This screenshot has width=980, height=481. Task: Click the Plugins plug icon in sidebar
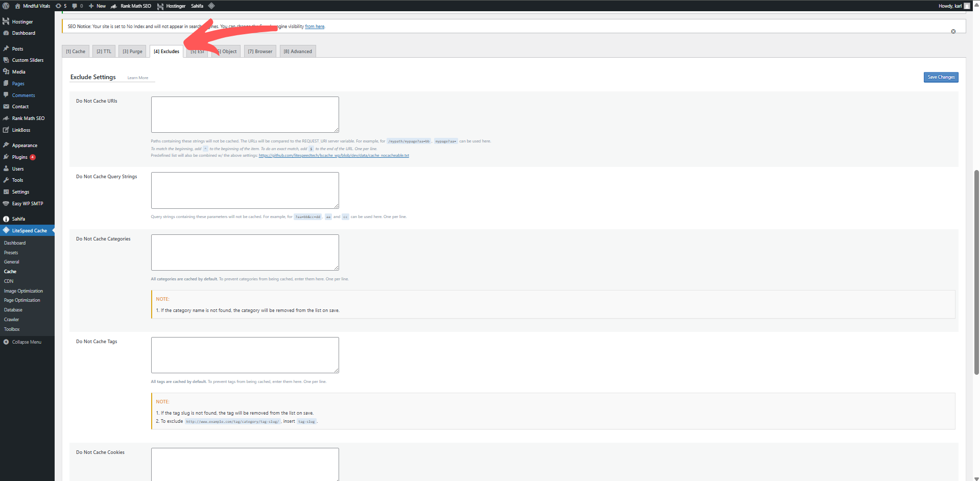(6, 157)
